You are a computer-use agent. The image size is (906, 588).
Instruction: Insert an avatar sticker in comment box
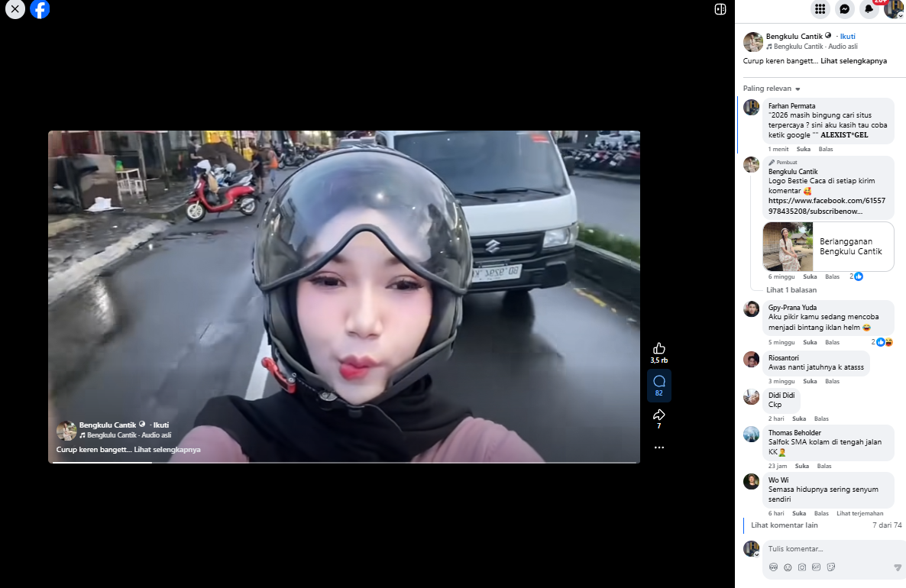click(773, 567)
